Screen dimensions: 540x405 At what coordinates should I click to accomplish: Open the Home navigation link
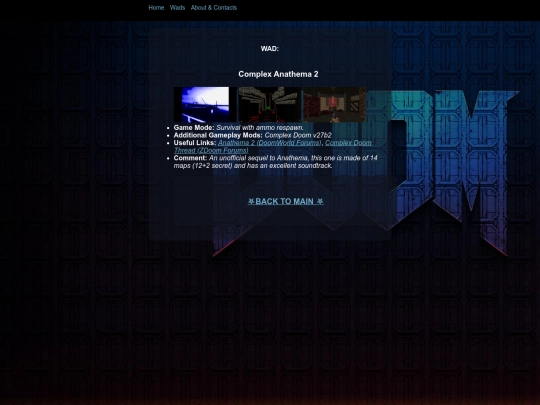click(156, 8)
